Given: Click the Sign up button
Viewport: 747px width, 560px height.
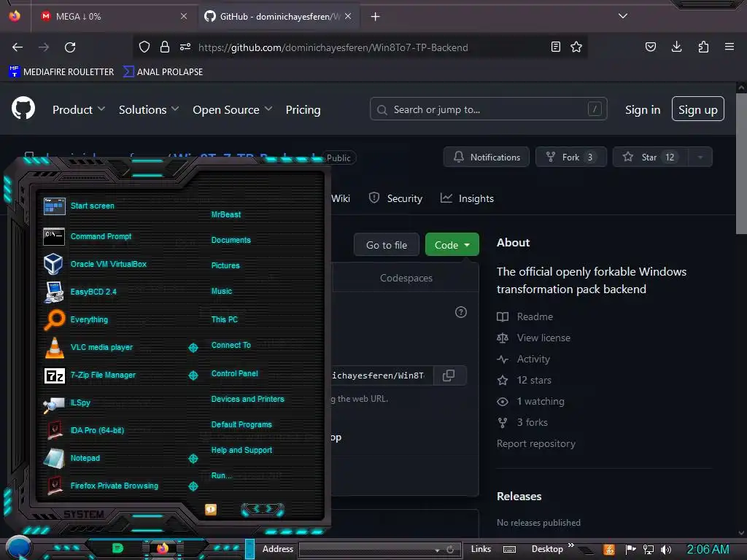Looking at the screenshot, I should (697, 109).
